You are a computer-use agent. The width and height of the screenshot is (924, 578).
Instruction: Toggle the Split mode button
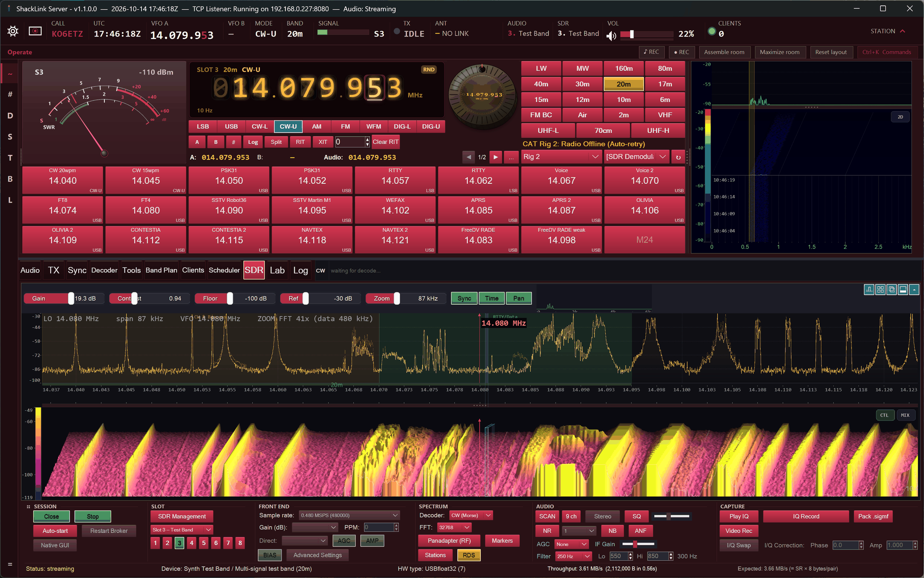[x=276, y=142]
